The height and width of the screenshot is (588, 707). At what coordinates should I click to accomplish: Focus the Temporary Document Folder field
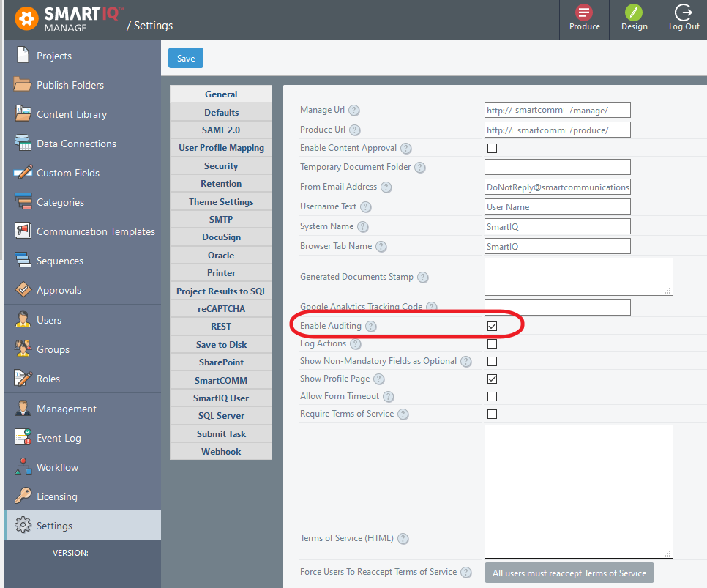point(557,167)
